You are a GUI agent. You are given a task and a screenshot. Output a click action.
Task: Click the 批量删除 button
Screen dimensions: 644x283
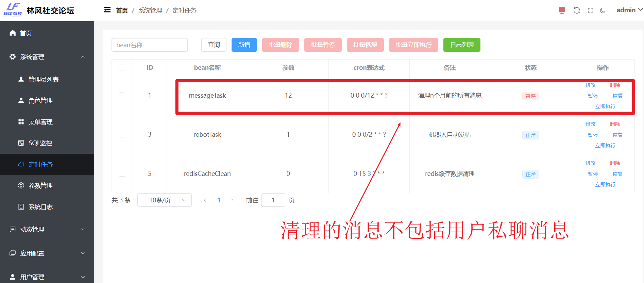[281, 45]
